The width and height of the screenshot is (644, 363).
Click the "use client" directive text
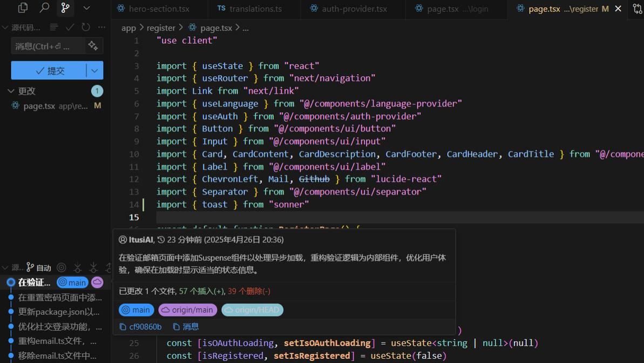coord(187,41)
